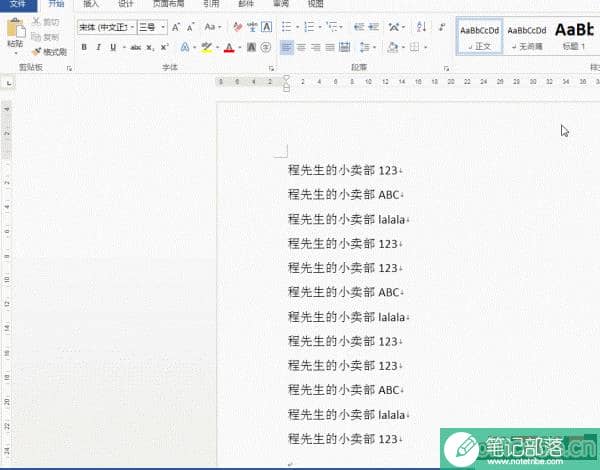This screenshot has width=600, height=470.
Task: Open font dialog launcher in 字体 group
Action: (x=271, y=68)
